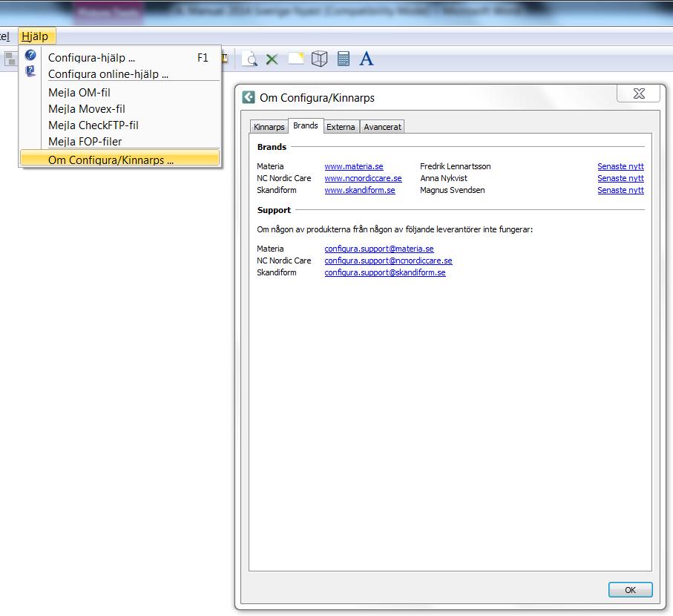Click the green X toolbar icon
The width and height of the screenshot is (673, 616).
pyautogui.click(x=272, y=59)
